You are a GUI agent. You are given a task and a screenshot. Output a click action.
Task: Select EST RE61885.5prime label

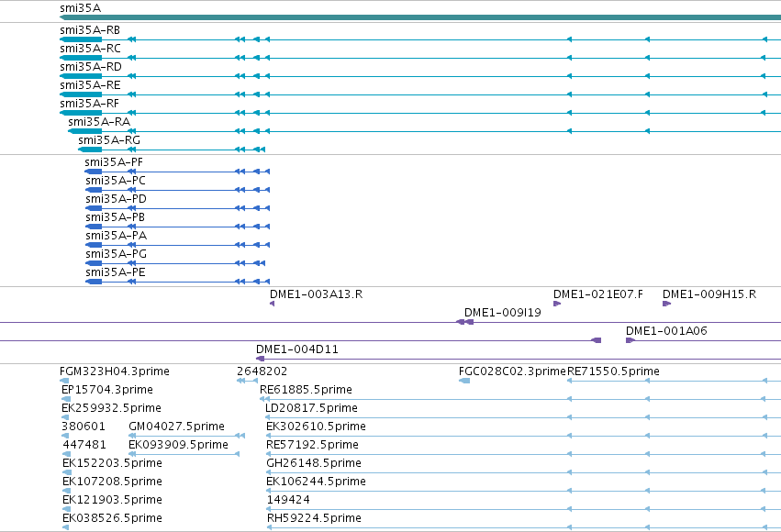[x=306, y=390]
